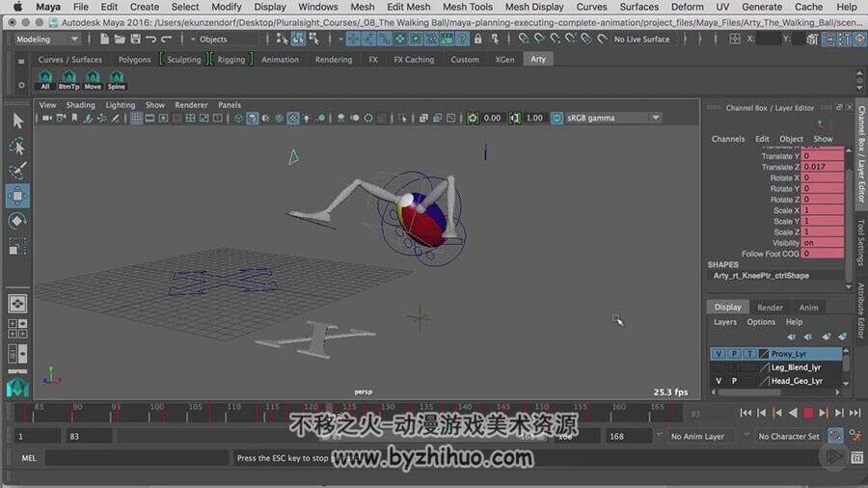
Task: Open the viewport Renderer menu
Action: click(191, 104)
